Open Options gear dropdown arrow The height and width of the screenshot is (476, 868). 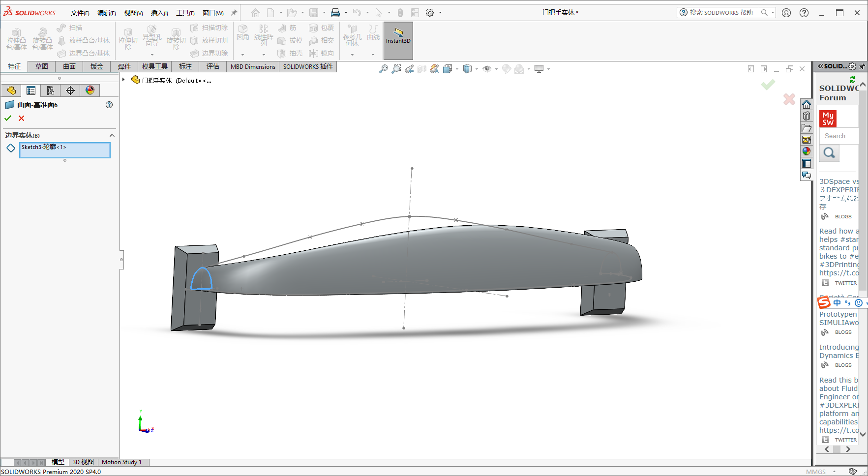(440, 13)
